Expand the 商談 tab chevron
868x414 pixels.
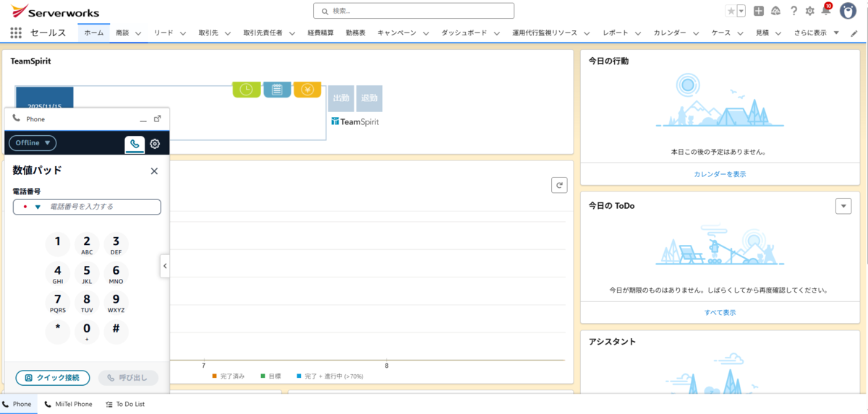click(137, 33)
